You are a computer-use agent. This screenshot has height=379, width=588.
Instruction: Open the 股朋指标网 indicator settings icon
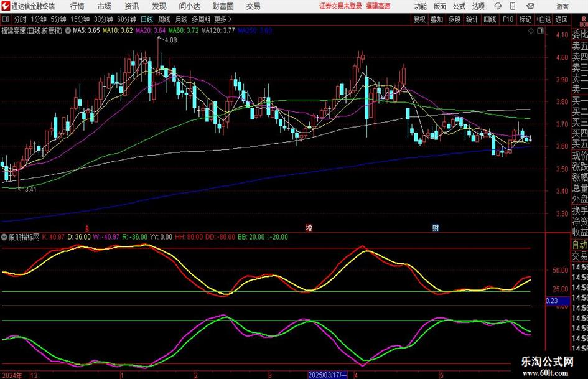(4, 237)
